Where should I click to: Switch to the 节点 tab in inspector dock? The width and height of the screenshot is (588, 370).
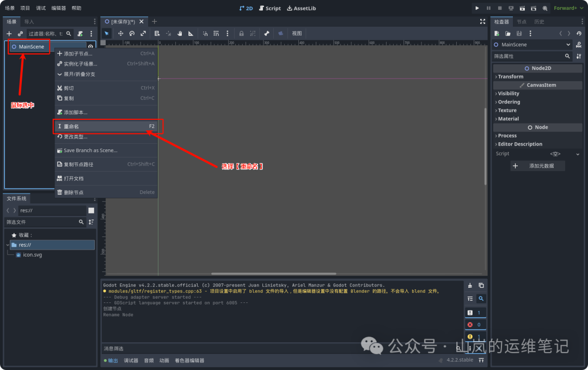click(x=522, y=22)
